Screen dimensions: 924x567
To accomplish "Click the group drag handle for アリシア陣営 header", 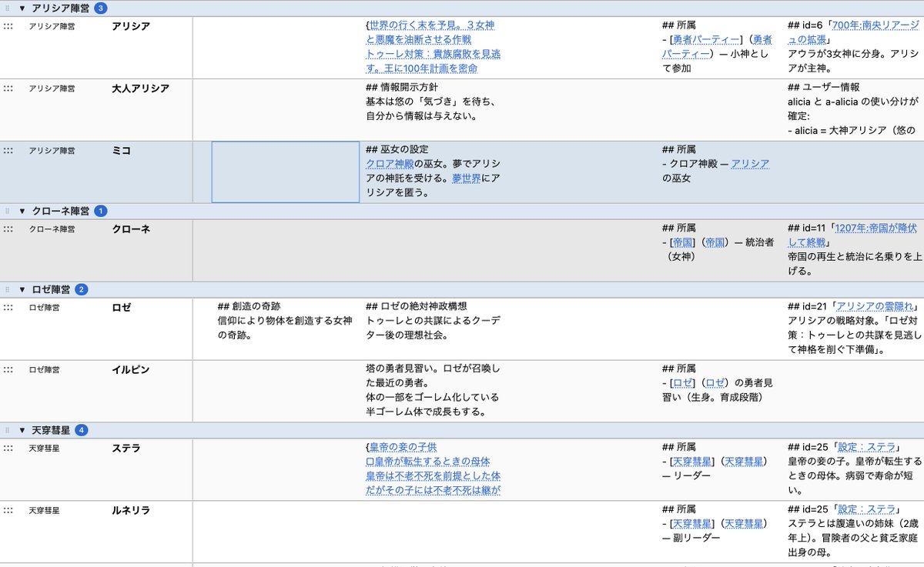I will [x=8, y=8].
